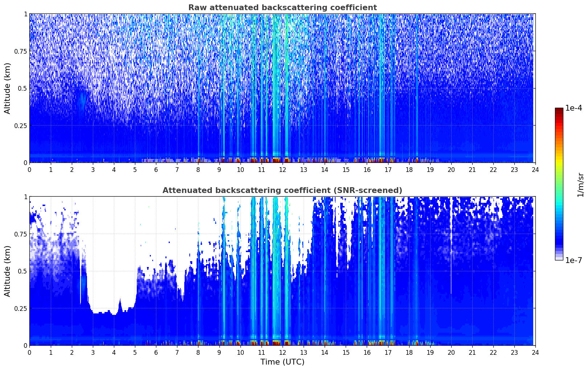The width and height of the screenshot is (588, 370).
Task: Click the title "Attenuated backscattering coefficient (SNR-screened)"
Action: coord(282,190)
